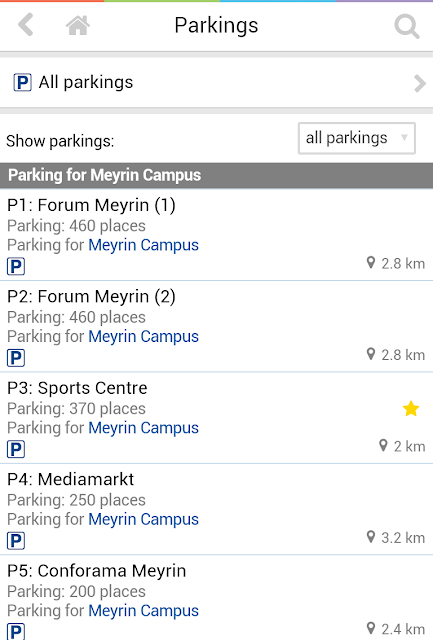Open the All parkings row
Image resolution: width=433 pixels, height=640 pixels.
[216, 82]
